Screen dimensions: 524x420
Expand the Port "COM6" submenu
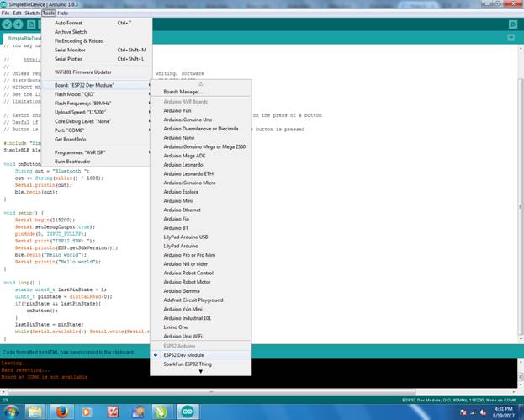point(97,130)
